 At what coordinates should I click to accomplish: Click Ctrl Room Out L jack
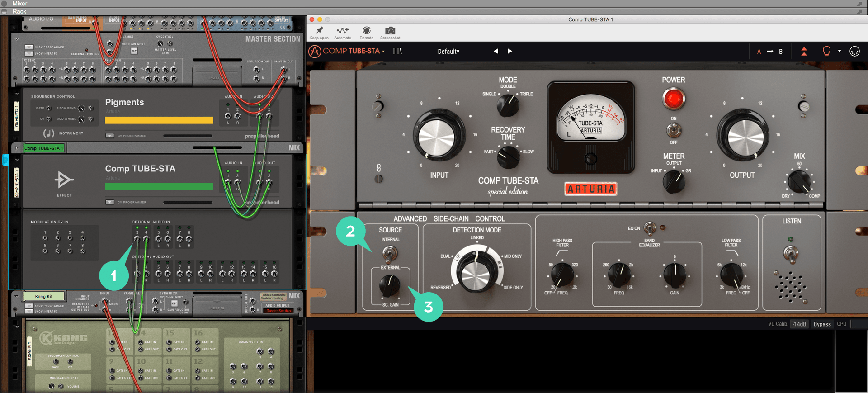point(257,70)
